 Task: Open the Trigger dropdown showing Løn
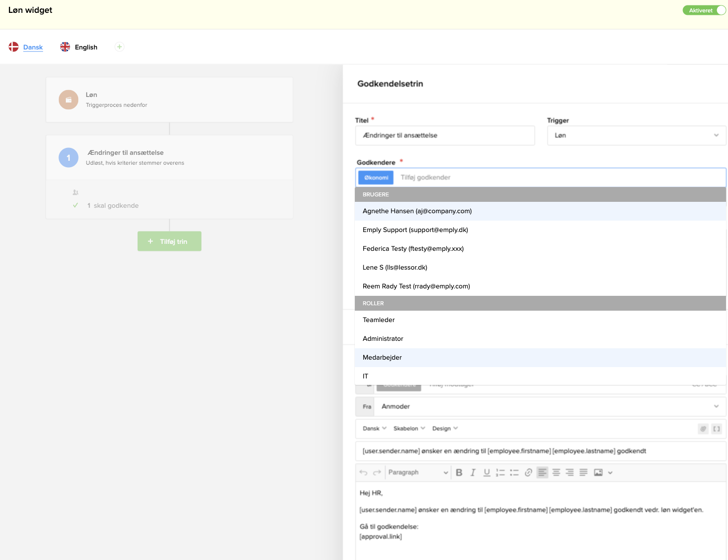[x=636, y=136]
